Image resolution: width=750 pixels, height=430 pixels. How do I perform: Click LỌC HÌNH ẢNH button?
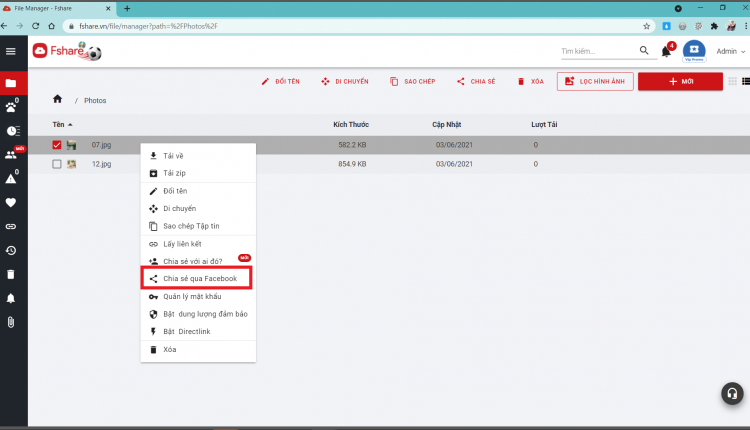click(x=595, y=81)
